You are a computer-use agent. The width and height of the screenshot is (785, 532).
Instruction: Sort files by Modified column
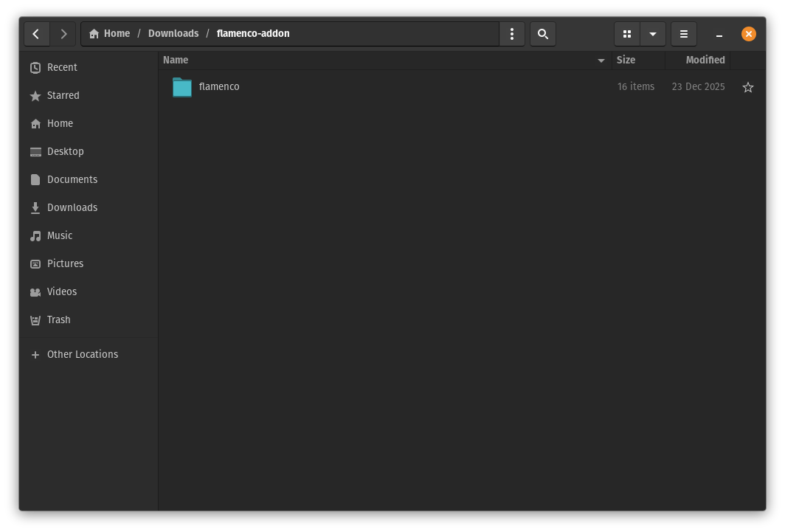click(705, 61)
